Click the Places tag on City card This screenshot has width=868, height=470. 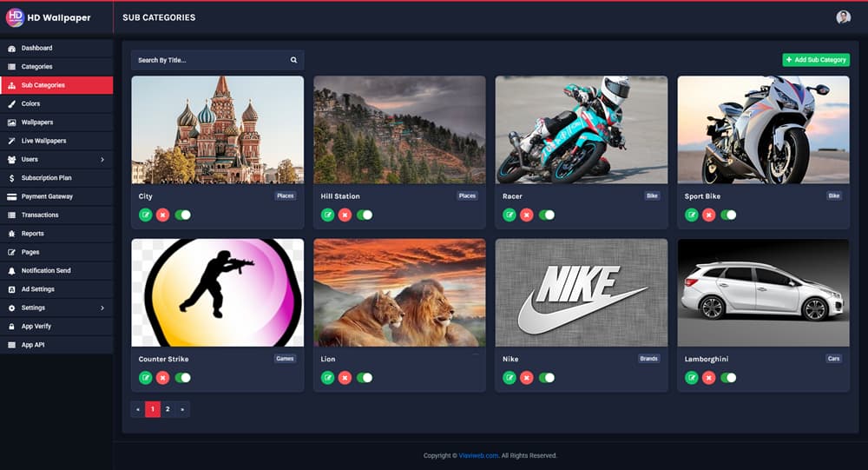click(x=286, y=195)
